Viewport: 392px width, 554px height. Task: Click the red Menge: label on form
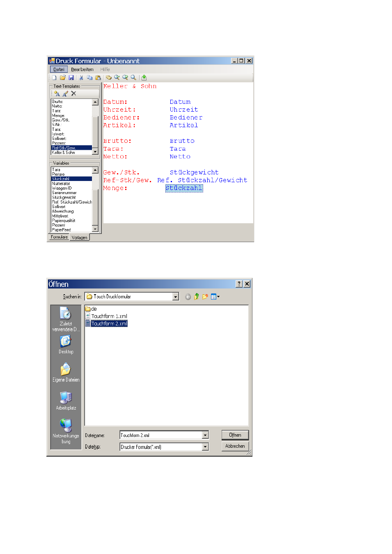tap(115, 188)
